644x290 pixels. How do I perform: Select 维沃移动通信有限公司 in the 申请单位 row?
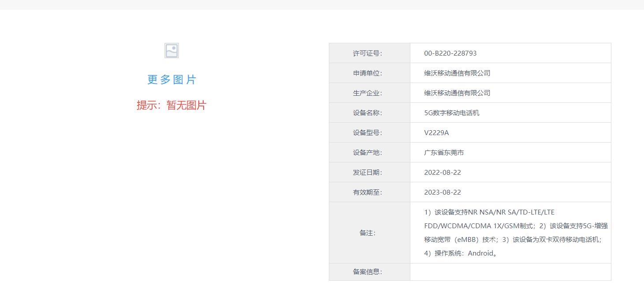(x=457, y=73)
